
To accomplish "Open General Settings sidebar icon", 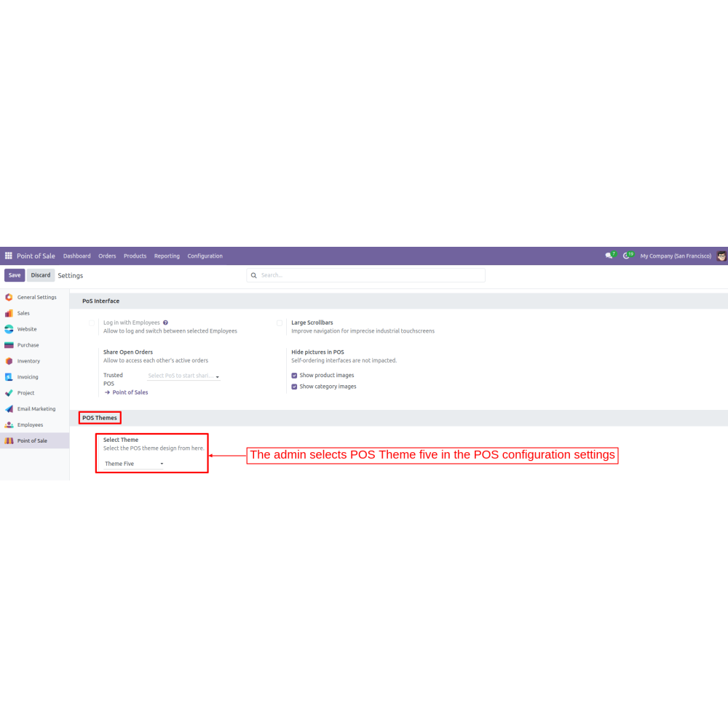I will [x=9, y=297].
